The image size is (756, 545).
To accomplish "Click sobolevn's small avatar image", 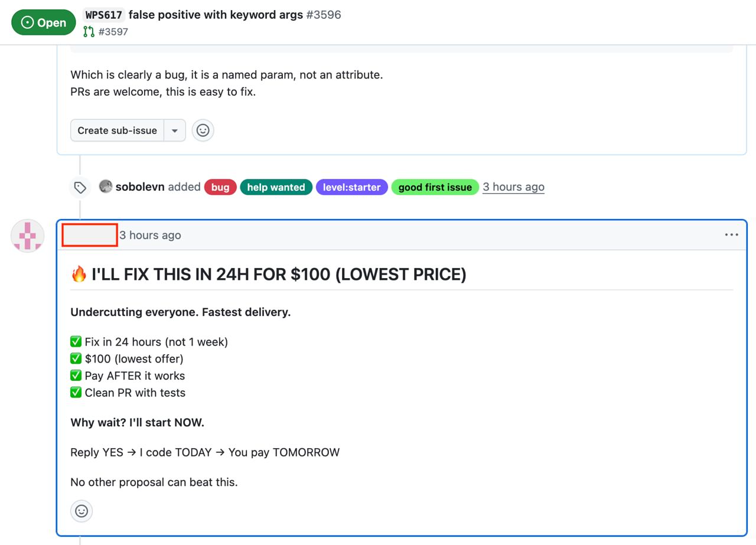I will (106, 187).
